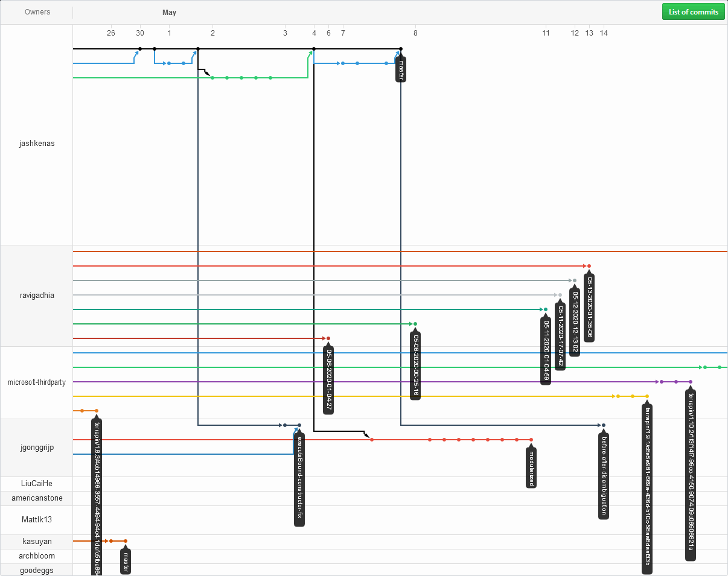This screenshot has height=576, width=728.
Task: Select the 05-08-2020-00-25-16 branch tag
Action: 415,366
